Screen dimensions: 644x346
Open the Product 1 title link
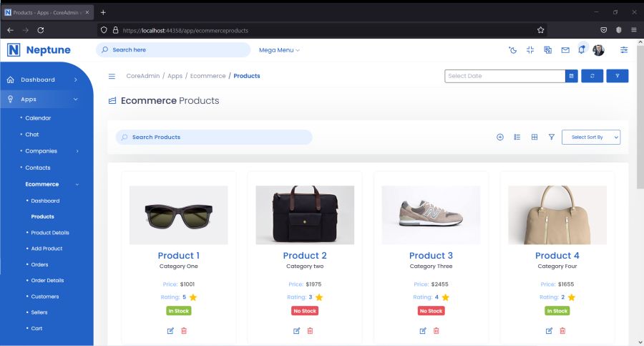pyautogui.click(x=179, y=256)
